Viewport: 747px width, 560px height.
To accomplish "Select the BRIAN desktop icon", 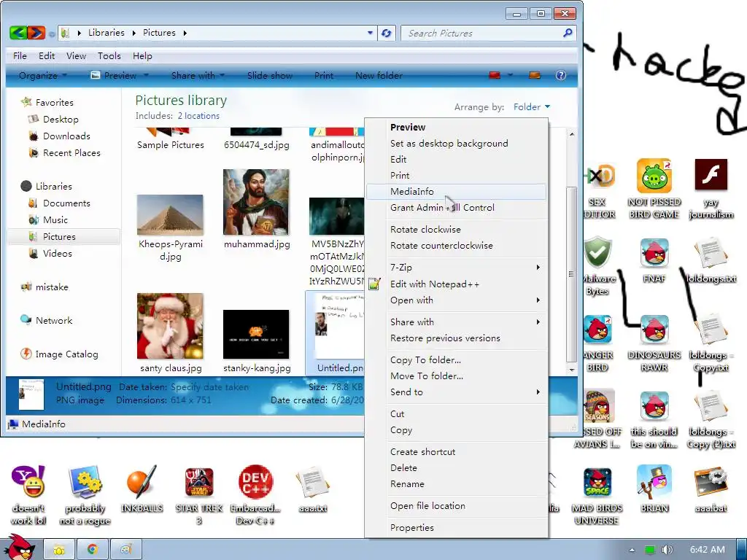I will (x=654, y=489).
